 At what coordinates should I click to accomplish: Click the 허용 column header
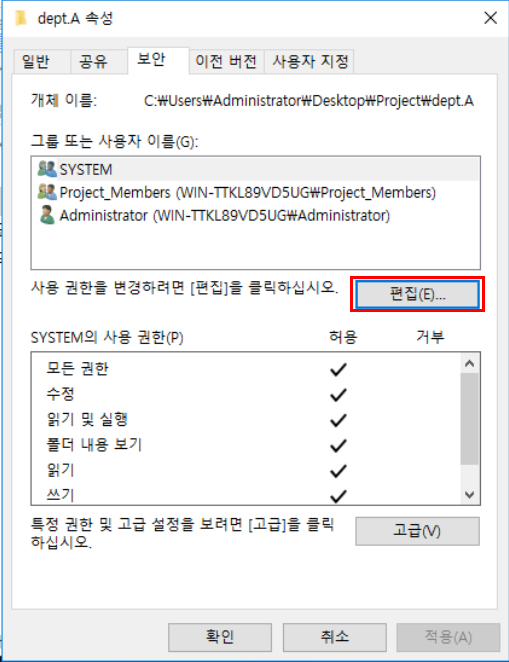343,337
